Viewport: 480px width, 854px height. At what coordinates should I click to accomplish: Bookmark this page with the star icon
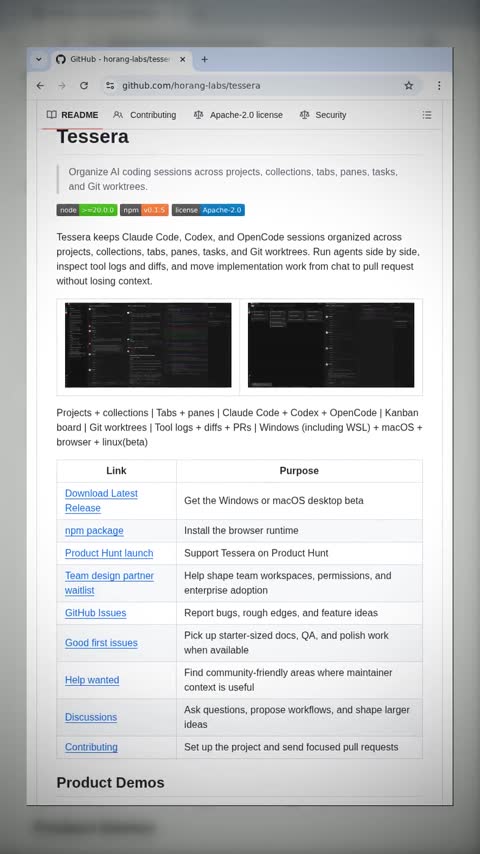point(409,86)
